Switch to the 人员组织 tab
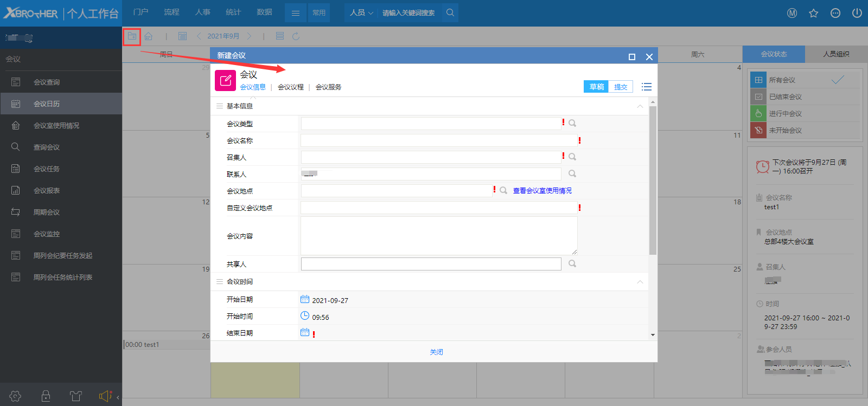868x406 pixels. click(836, 54)
